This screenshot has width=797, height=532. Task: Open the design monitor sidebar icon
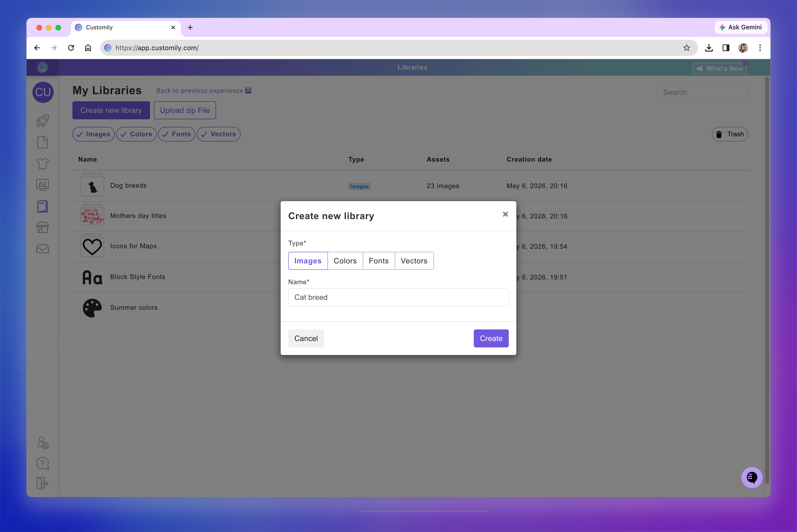tap(42, 185)
